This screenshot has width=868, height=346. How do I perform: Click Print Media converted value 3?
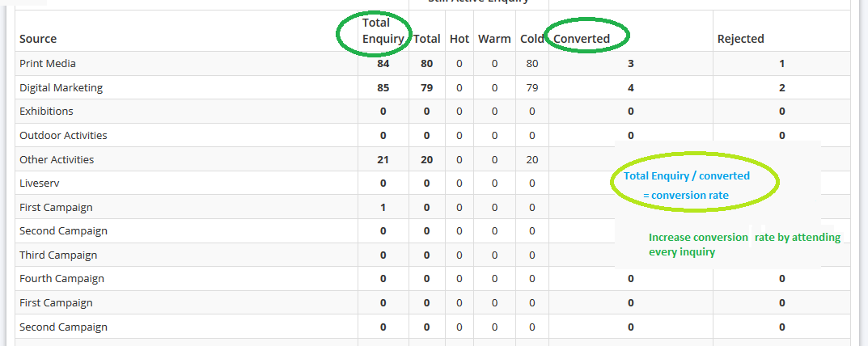coord(630,64)
